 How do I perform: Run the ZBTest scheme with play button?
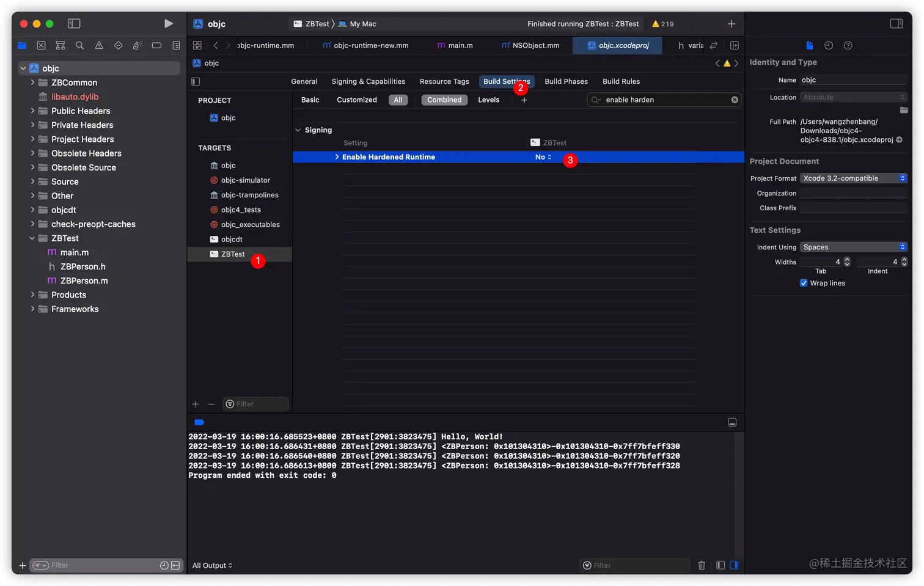(168, 23)
